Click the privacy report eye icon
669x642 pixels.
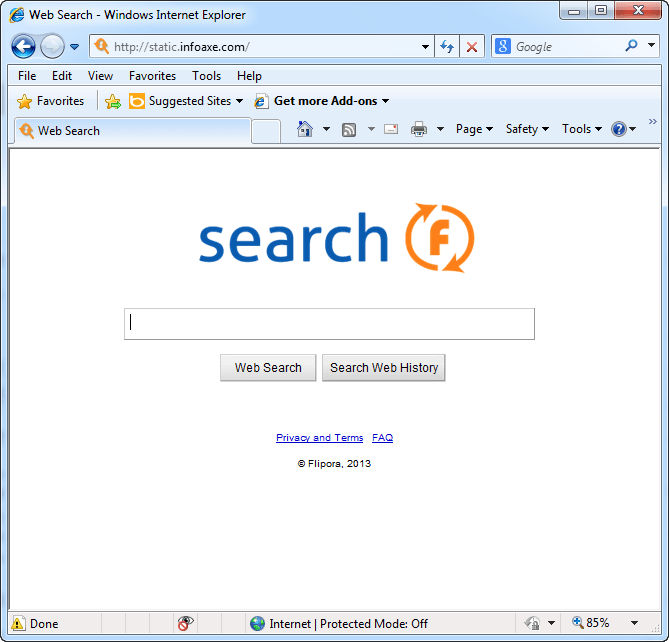[185, 623]
